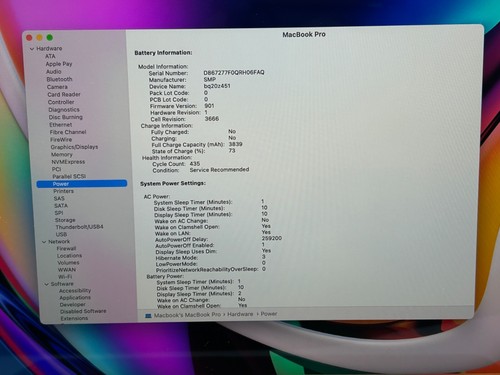The width and height of the screenshot is (500, 375).
Task: Click the Manufacturer value SMP
Action: click(210, 79)
